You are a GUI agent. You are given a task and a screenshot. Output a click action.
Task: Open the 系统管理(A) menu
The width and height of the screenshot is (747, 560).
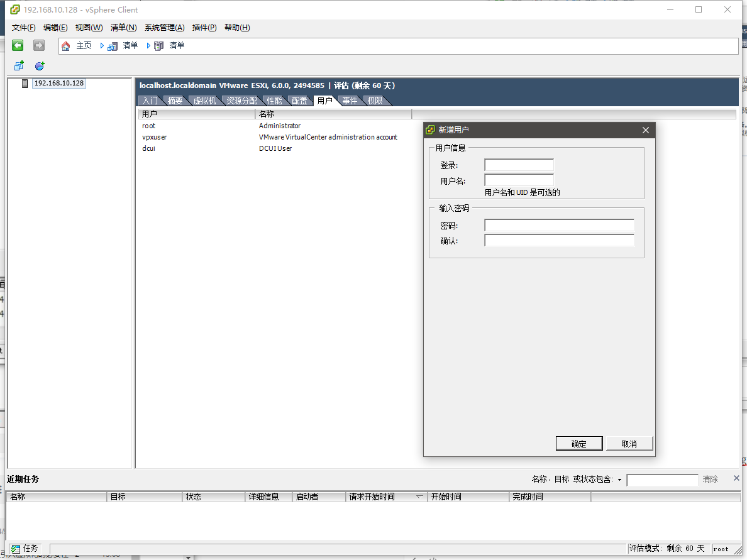pyautogui.click(x=165, y=28)
